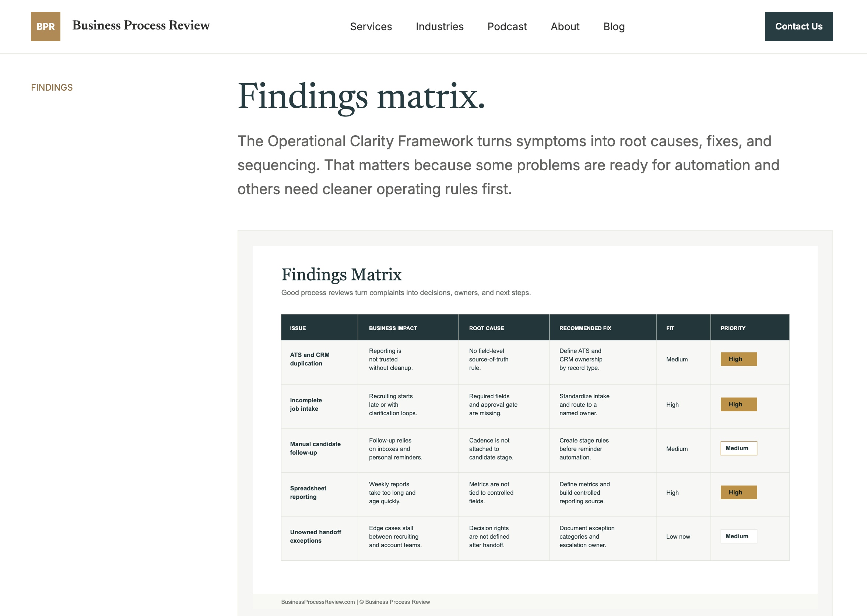Click Medium fit value in ATS and CRM row
Image resolution: width=867 pixels, height=616 pixels.
[677, 359]
